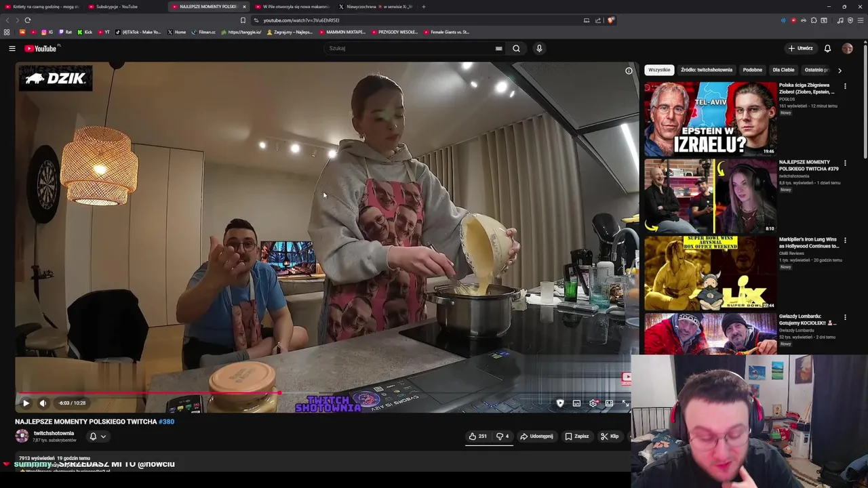
Task: Open YouTube notifications bell
Action: tap(827, 48)
